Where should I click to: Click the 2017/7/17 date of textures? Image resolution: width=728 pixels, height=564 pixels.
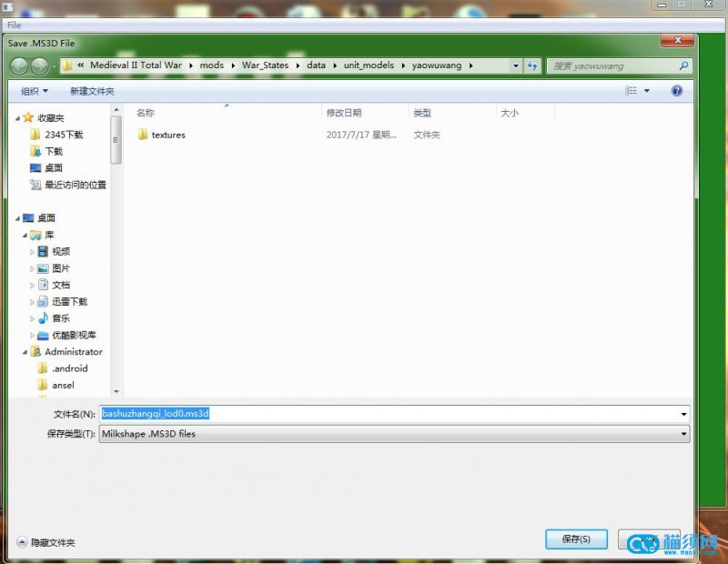pyautogui.click(x=361, y=135)
